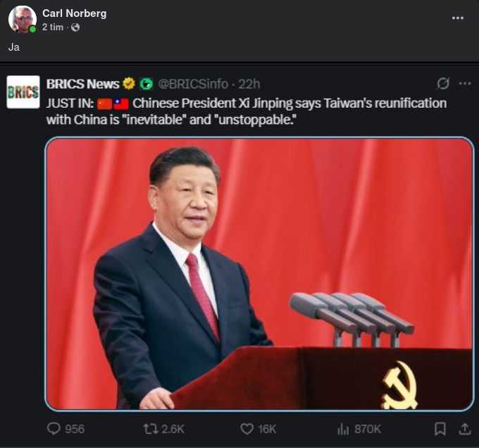Open the tweet's three-dot more menu
The width and height of the screenshot is (479, 448).
tap(465, 83)
